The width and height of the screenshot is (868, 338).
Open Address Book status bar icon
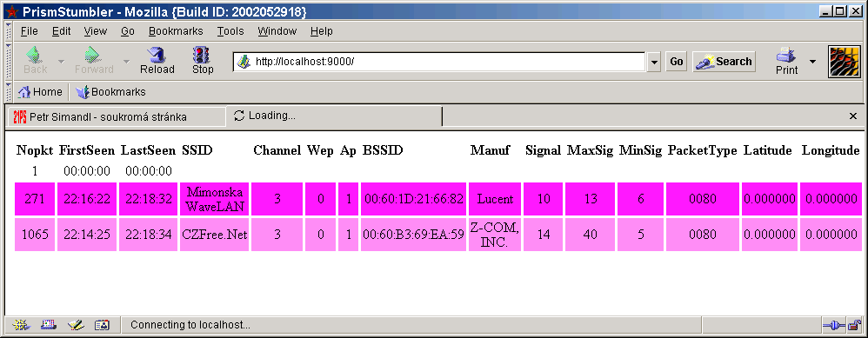click(102, 325)
